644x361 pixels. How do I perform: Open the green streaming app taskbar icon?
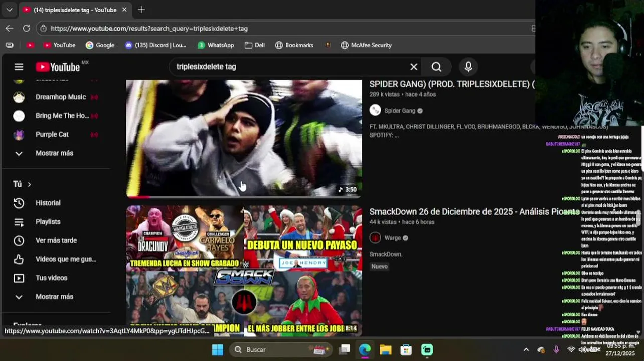(427, 349)
